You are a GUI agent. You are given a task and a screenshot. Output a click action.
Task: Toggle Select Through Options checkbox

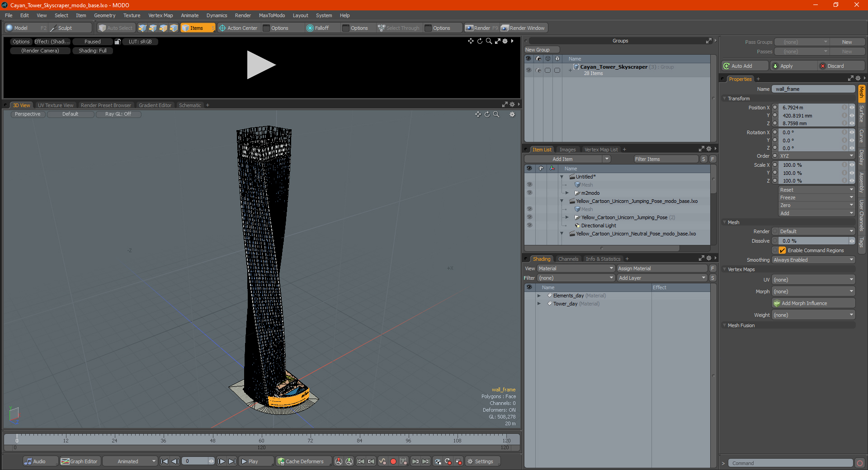pyautogui.click(x=428, y=28)
